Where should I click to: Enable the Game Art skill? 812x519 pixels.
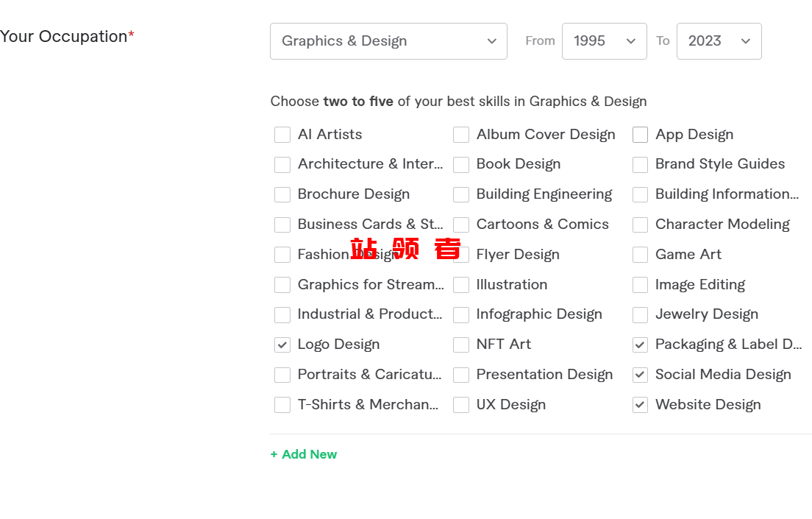click(641, 255)
